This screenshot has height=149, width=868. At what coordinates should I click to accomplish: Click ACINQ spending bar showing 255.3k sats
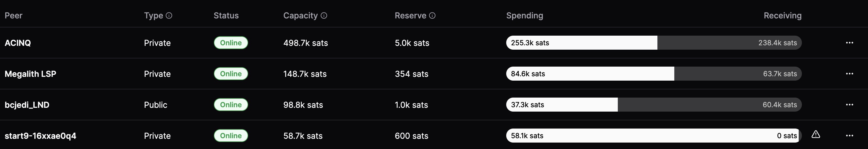click(582, 43)
